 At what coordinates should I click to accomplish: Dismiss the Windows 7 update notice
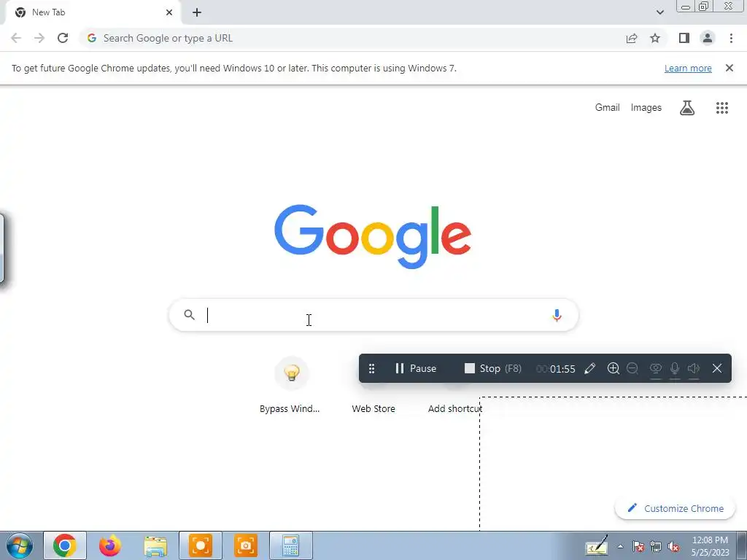point(729,68)
